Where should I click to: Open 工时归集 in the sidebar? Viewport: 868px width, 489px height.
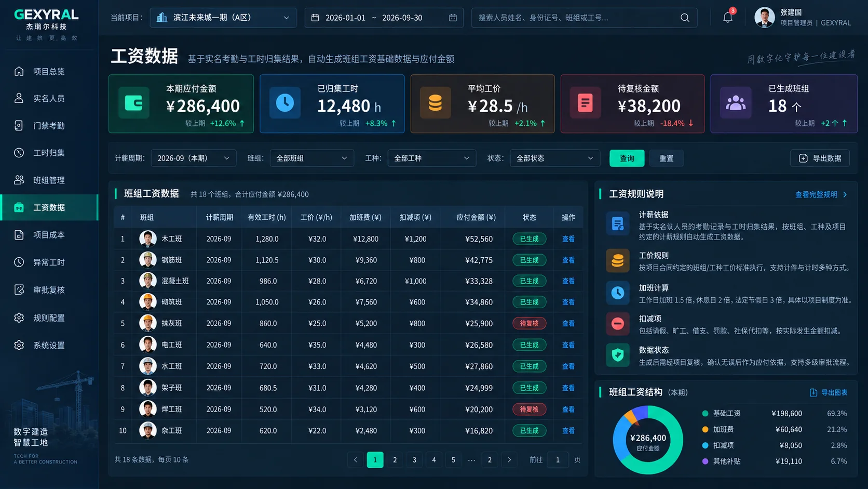[x=49, y=153]
